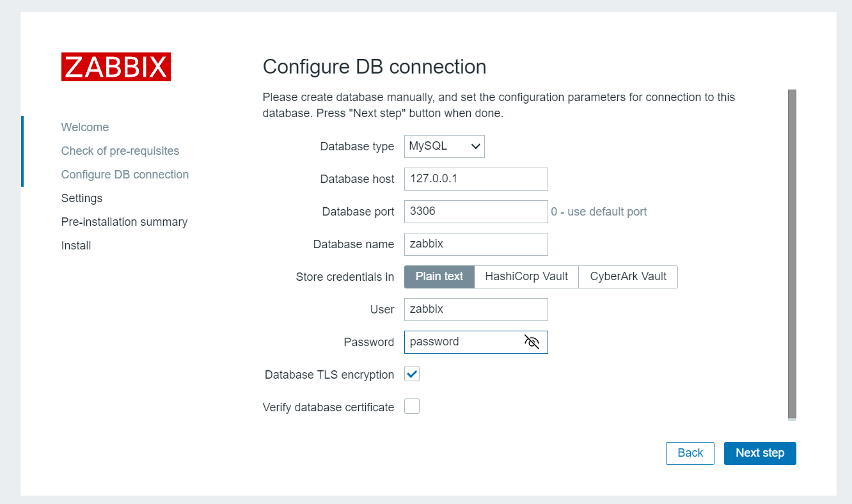Viewport: 852px width, 504px height.
Task: Click into the User field
Action: [x=476, y=309]
